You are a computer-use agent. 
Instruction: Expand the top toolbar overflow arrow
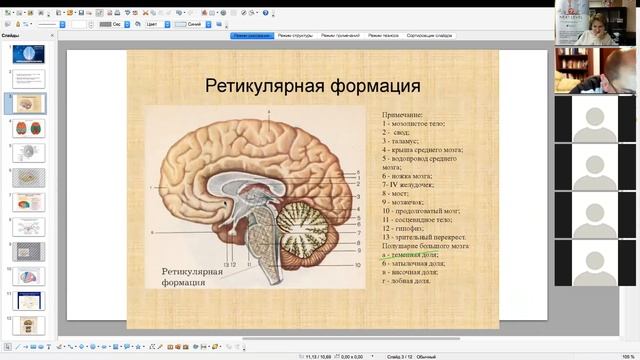273,16
